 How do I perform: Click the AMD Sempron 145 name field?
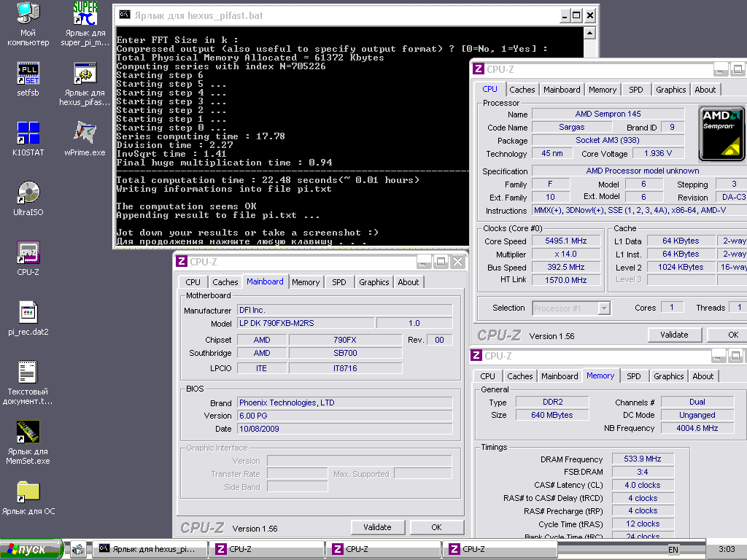click(x=608, y=114)
